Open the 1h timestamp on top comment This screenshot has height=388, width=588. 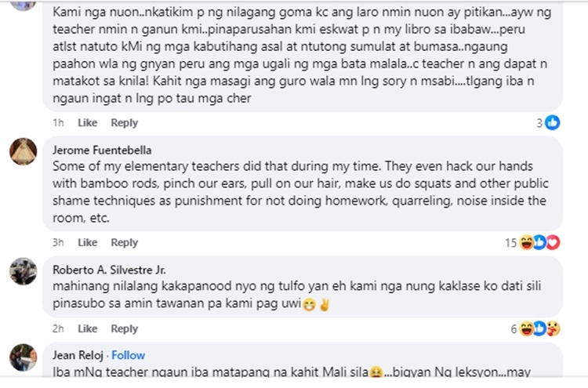(58, 123)
